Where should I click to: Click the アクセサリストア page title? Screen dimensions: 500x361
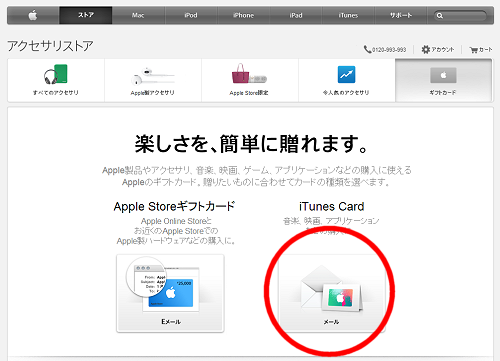tap(50, 46)
